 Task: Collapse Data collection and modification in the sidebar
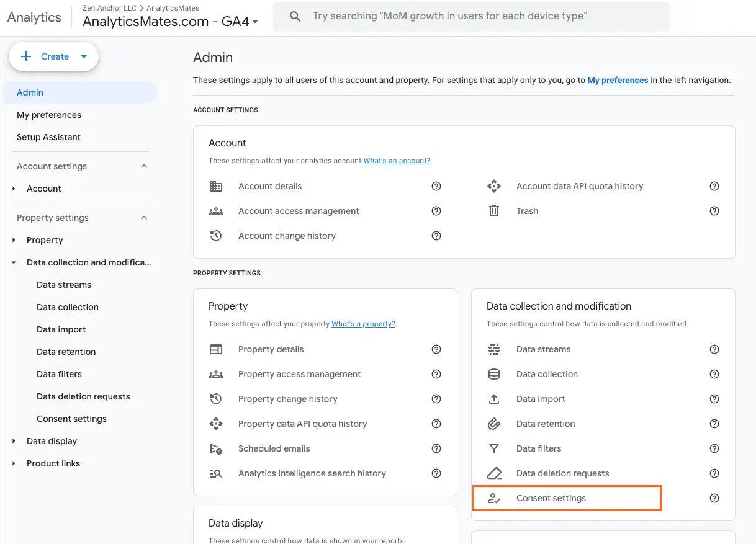(x=14, y=262)
